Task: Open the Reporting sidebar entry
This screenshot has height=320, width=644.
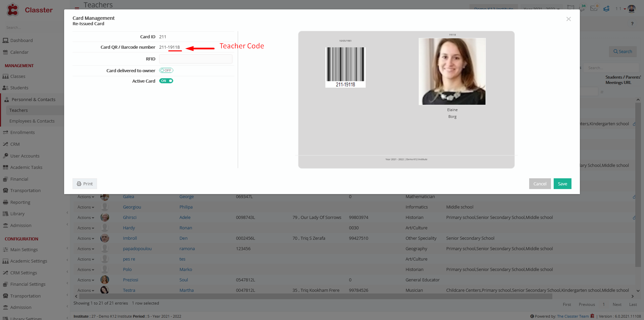Action: click(x=20, y=202)
